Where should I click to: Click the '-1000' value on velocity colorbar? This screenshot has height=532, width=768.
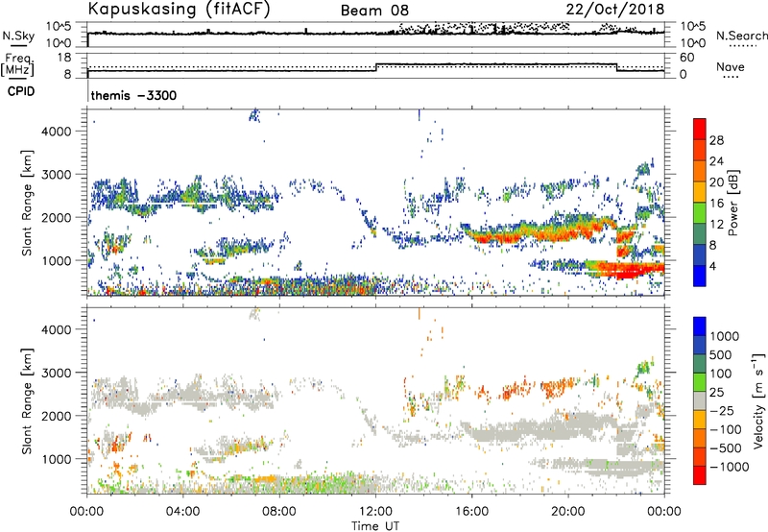click(729, 467)
